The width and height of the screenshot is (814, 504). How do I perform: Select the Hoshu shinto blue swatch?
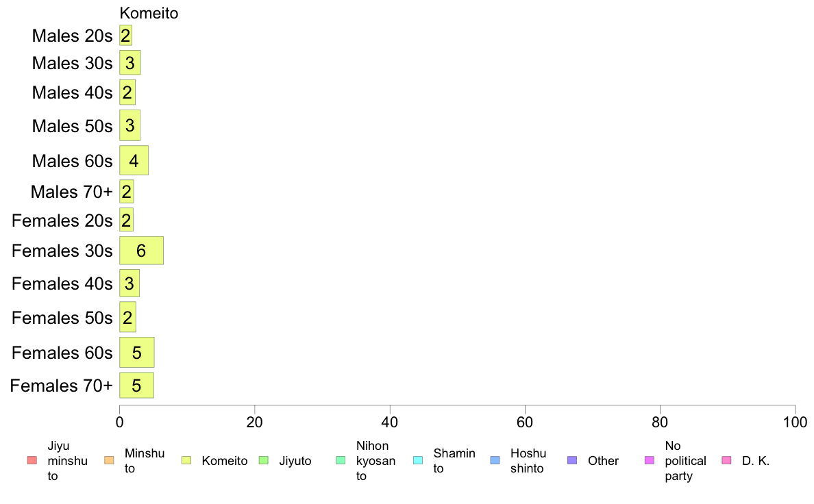click(x=495, y=460)
